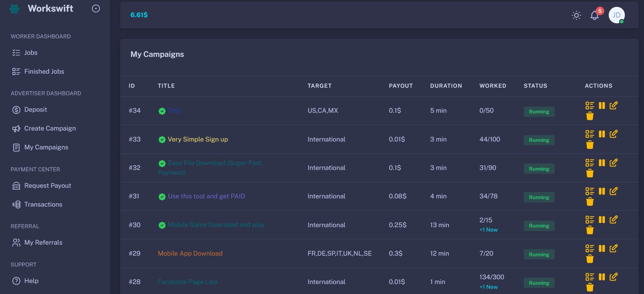
Task: Pause campaign #34 Test
Action: 602,106
